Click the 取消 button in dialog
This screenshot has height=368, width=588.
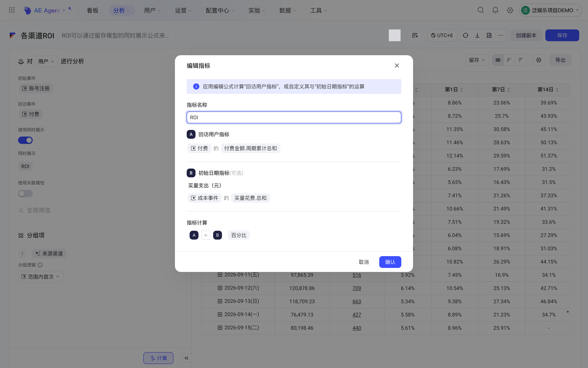point(364,262)
